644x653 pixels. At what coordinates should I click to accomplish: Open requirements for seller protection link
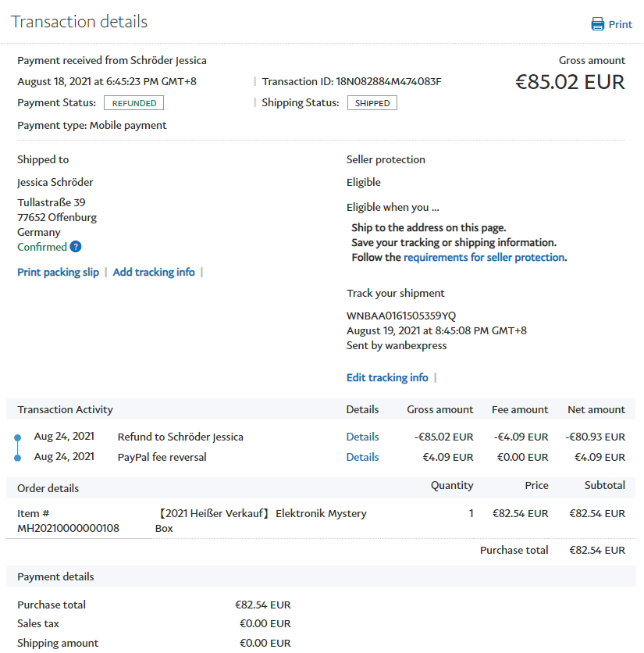point(484,257)
